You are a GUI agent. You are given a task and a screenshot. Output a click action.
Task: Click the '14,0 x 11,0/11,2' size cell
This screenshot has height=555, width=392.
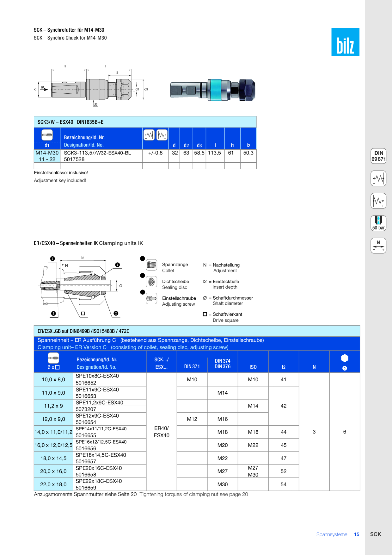pyautogui.click(x=53, y=432)
